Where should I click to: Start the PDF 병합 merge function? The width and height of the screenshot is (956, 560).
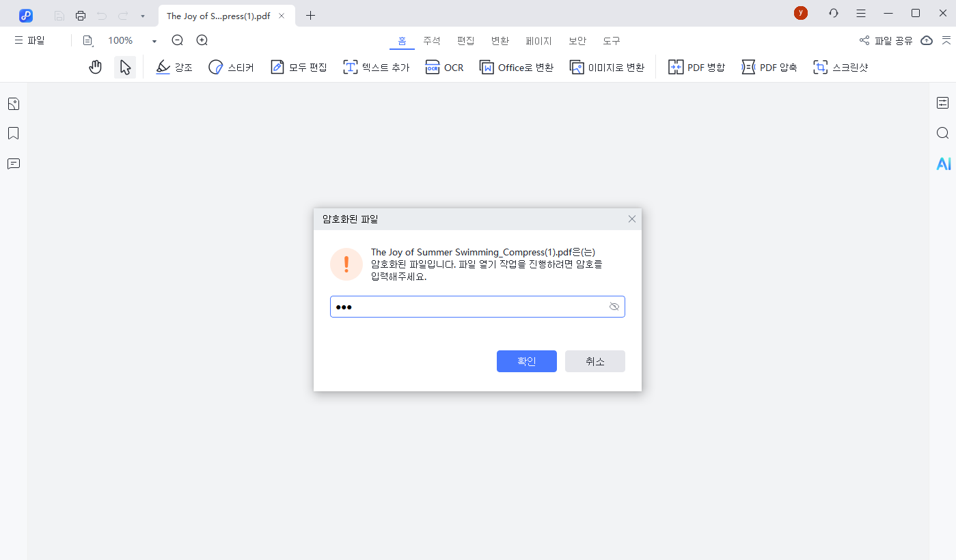(696, 66)
